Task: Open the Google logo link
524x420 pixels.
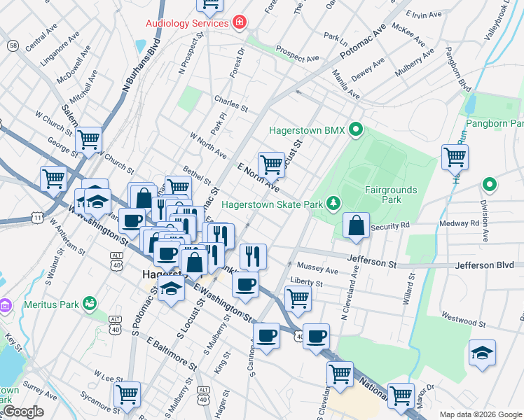Action: click(23, 412)
